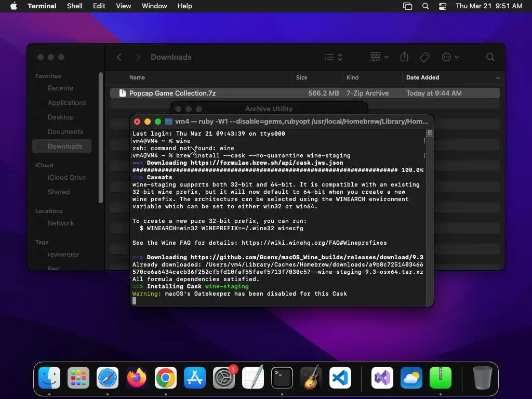Open Spotlight search in menu bar

(x=425, y=6)
